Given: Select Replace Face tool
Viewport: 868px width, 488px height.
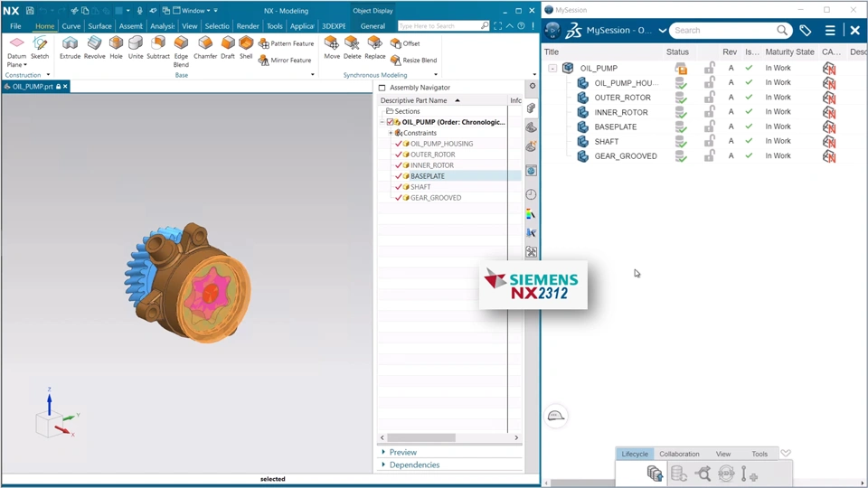Looking at the screenshot, I should tap(374, 47).
